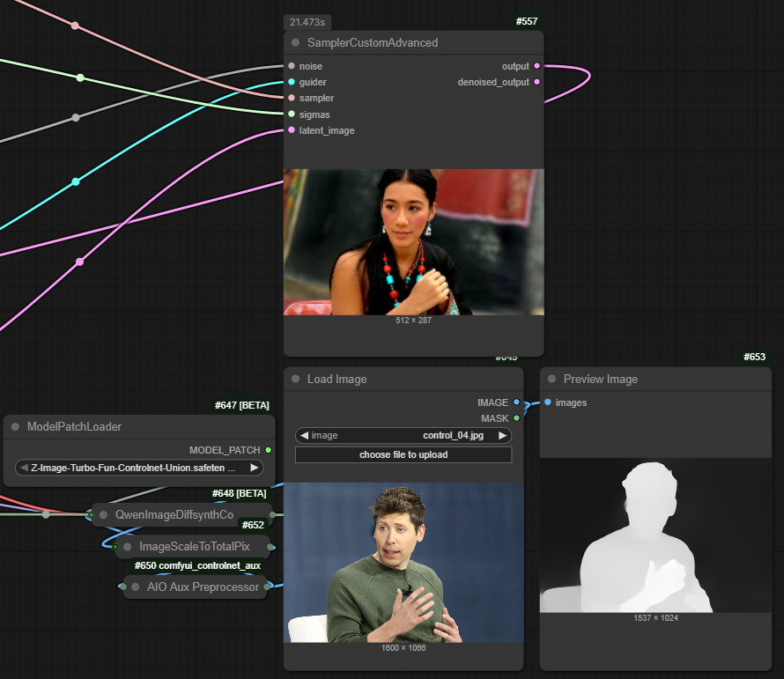
Task: Expand the ImageScaleToTotalPix node via its dot
Action: click(x=128, y=547)
